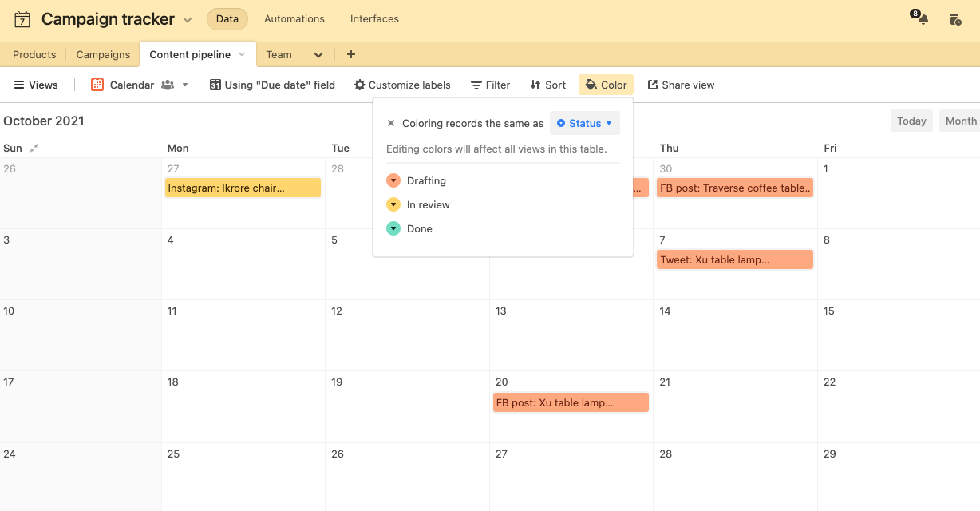
Task: Open the base trash icon
Action: (955, 19)
